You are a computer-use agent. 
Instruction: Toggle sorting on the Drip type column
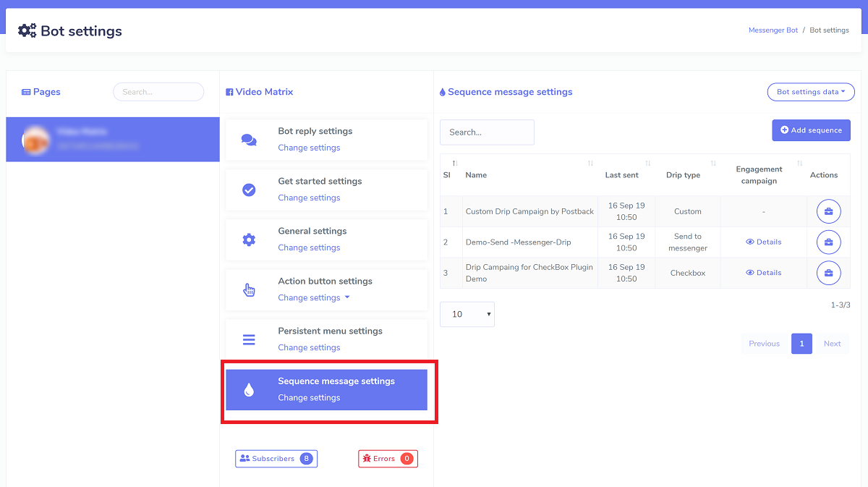712,164
